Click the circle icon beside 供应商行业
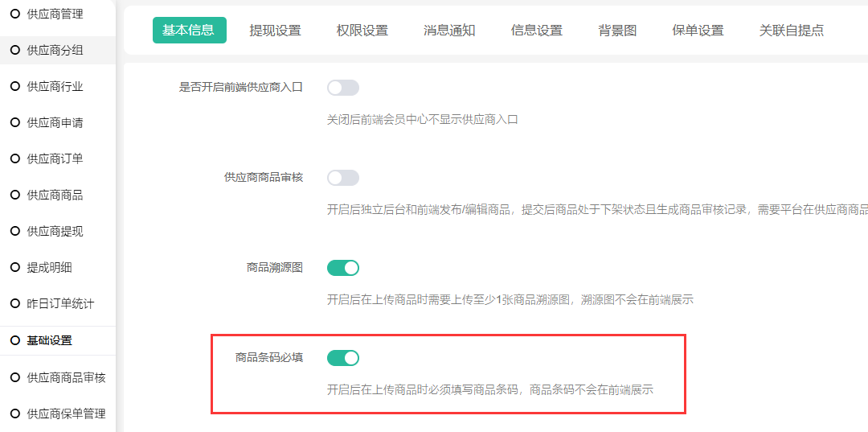Screen dimensions: 868x432 click(14, 86)
